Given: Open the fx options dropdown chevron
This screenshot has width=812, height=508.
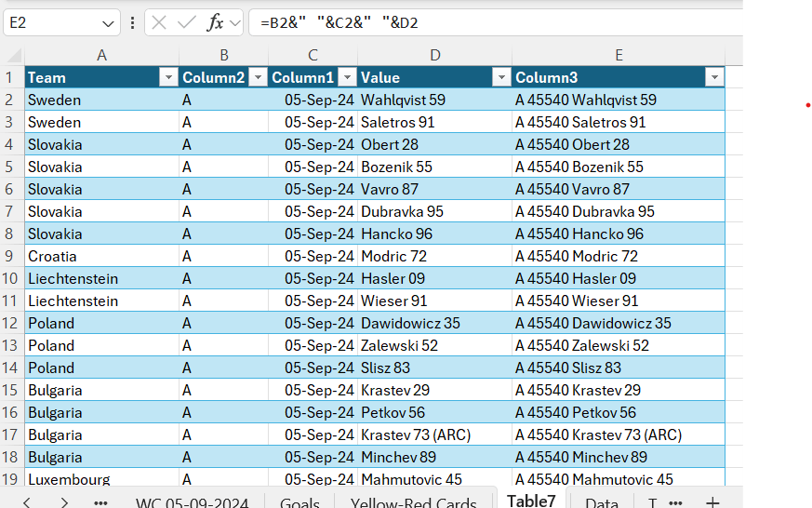Looking at the screenshot, I should [235, 23].
